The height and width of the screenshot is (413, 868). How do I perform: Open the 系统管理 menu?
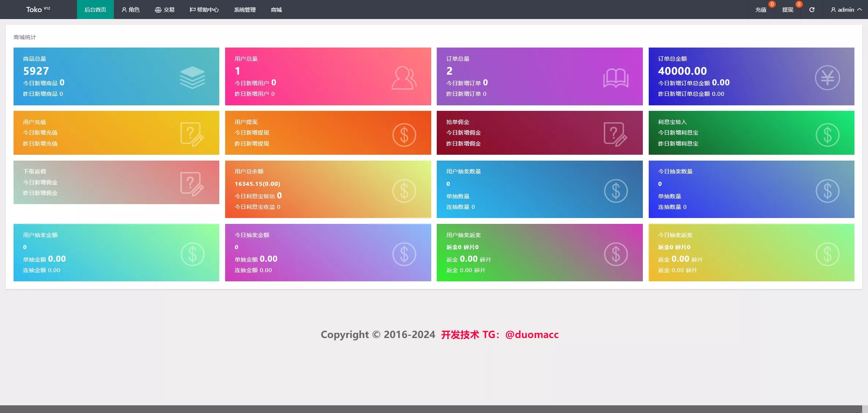pyautogui.click(x=245, y=10)
